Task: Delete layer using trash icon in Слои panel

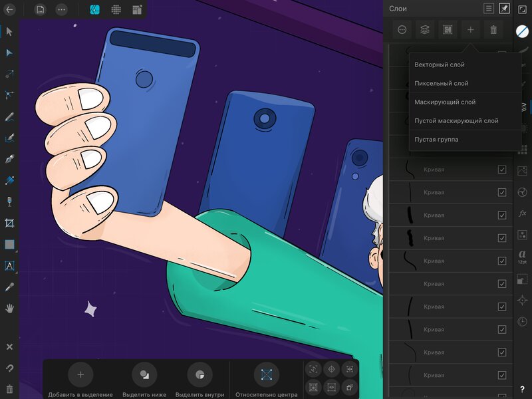Action: pyautogui.click(x=493, y=30)
